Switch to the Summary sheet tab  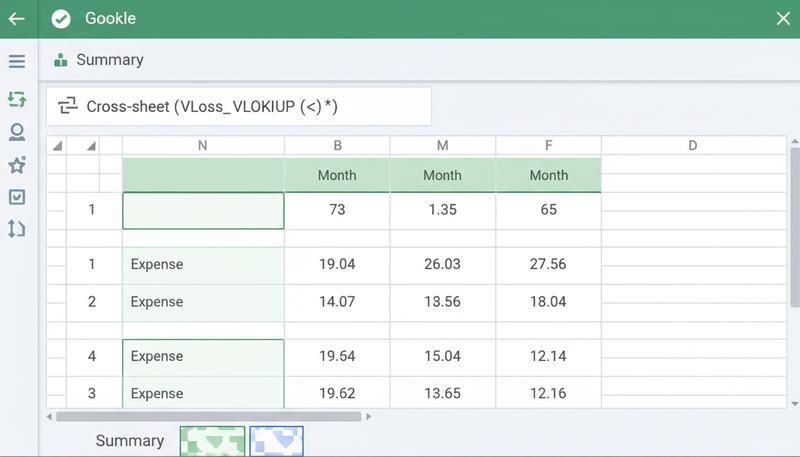point(130,441)
